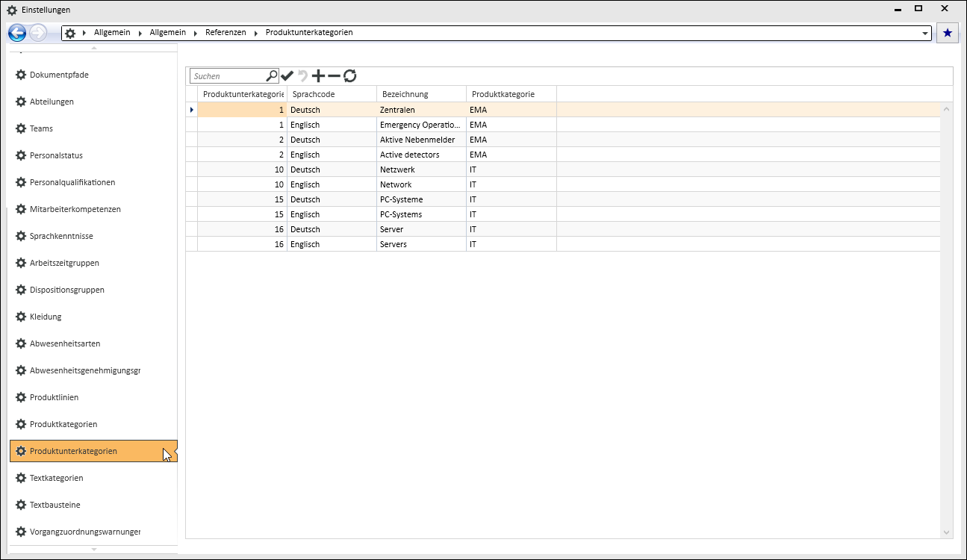This screenshot has height=560, width=967.
Task: Click Englisch cell in Network row
Action: (332, 184)
